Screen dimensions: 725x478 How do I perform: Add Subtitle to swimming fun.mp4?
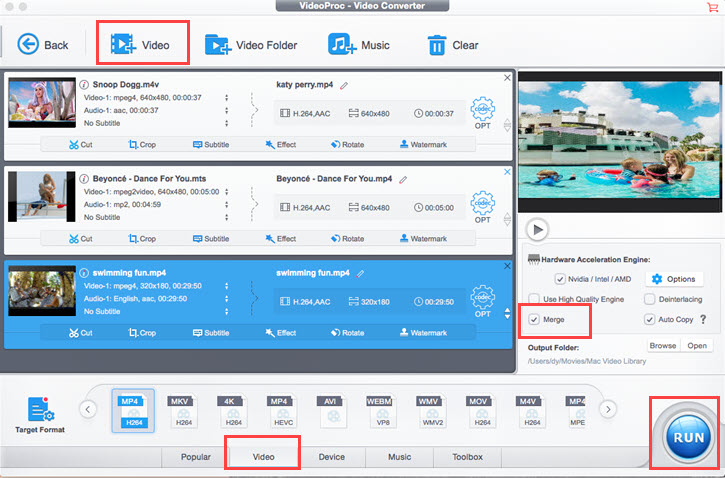[x=211, y=333]
